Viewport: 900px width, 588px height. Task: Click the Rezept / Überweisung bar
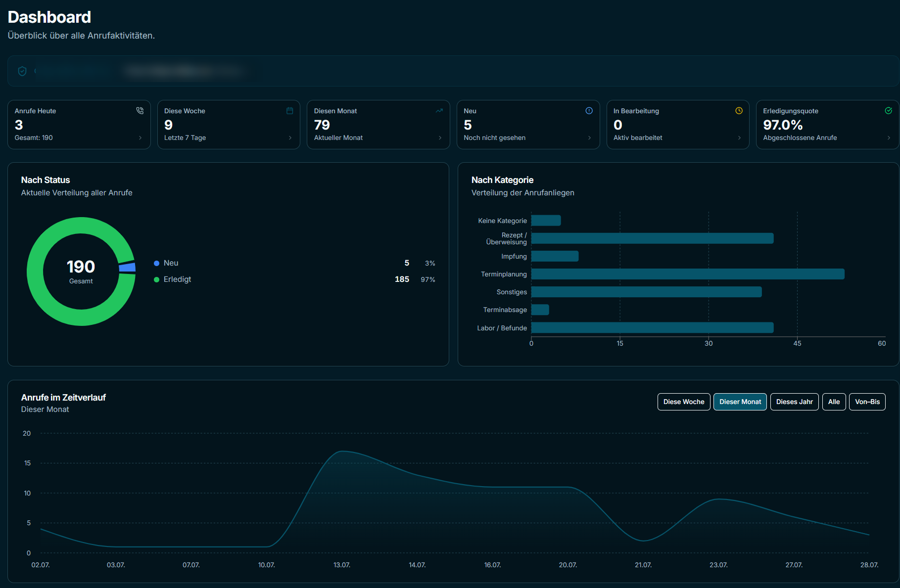652,238
